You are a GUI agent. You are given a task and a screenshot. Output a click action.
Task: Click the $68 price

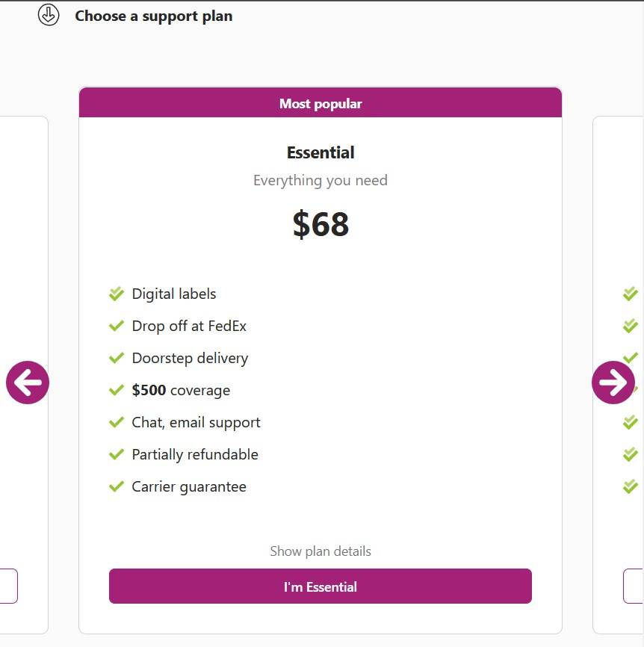pyautogui.click(x=321, y=224)
